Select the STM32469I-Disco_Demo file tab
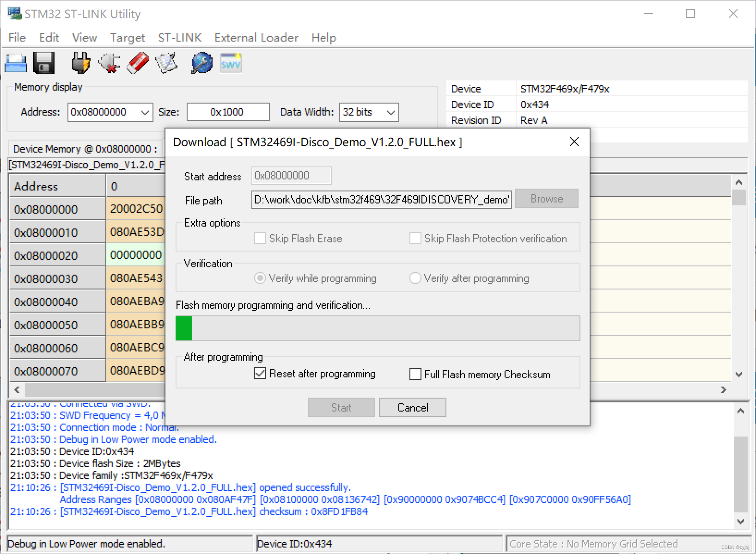 pyautogui.click(x=87, y=165)
